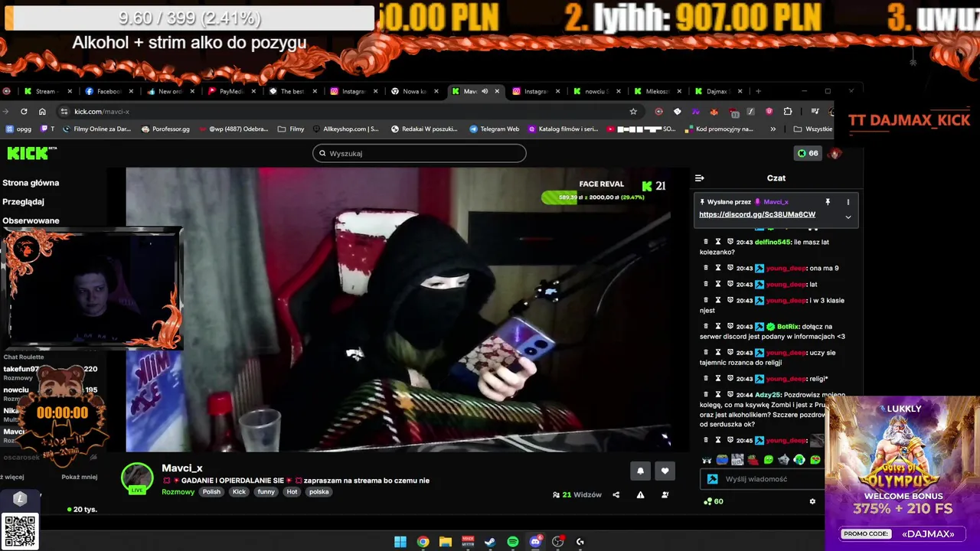Viewport: 980px width, 551px height.
Task: Expand the pinned message chevron
Action: pos(848,217)
